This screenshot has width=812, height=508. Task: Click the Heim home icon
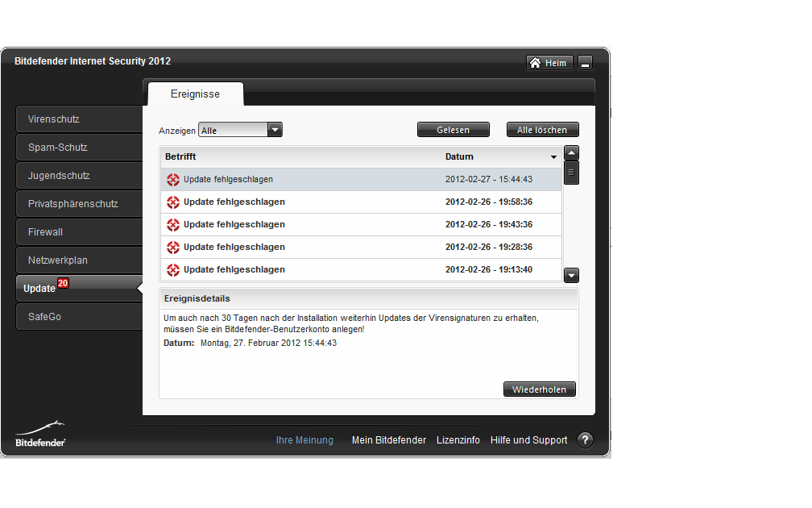pos(535,63)
